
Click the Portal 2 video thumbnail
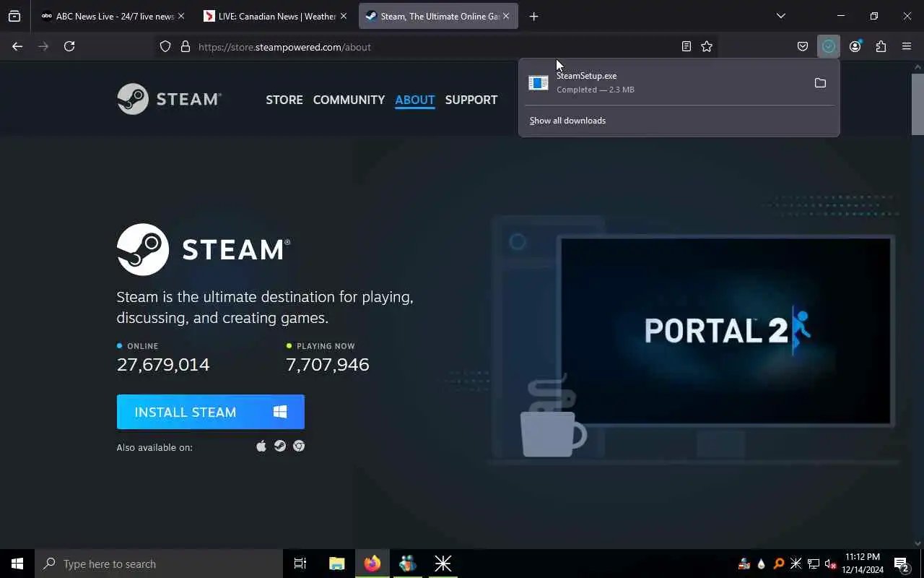(725, 330)
